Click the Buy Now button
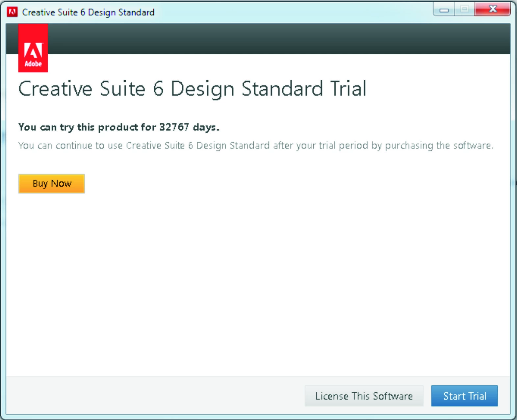The image size is (517, 420). point(52,183)
